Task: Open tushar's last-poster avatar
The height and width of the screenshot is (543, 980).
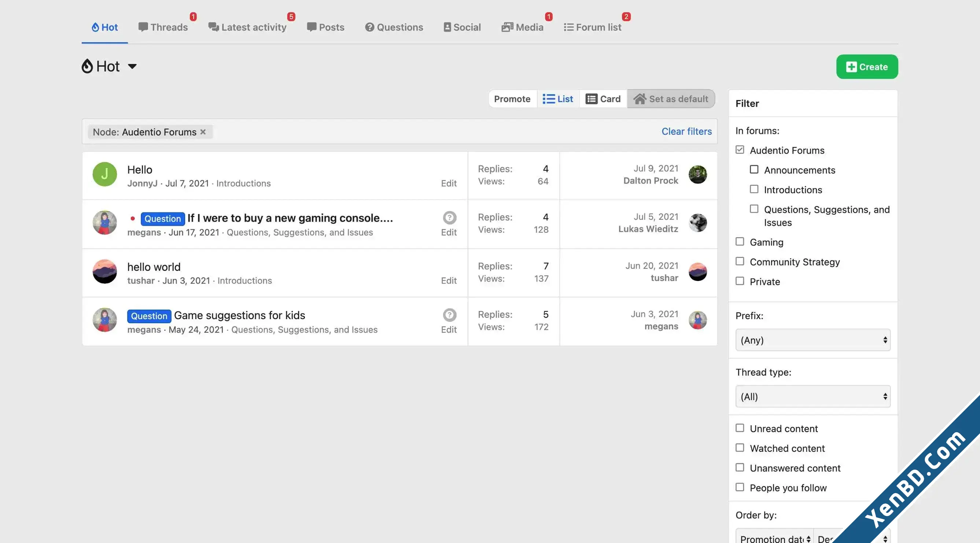Action: pos(698,272)
